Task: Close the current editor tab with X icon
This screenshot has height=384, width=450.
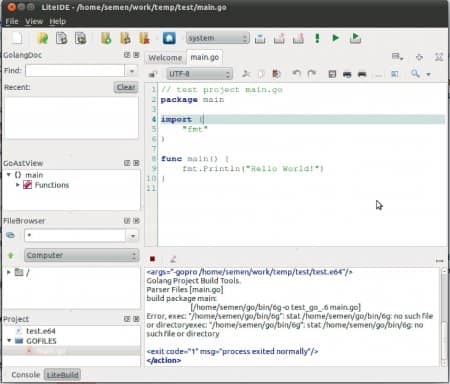Action: pos(439,57)
